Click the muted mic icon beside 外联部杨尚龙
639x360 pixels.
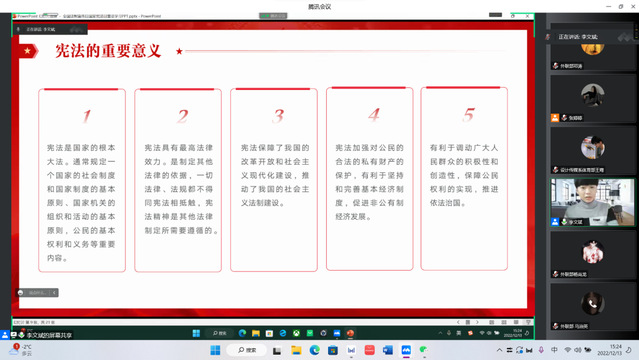555,274
